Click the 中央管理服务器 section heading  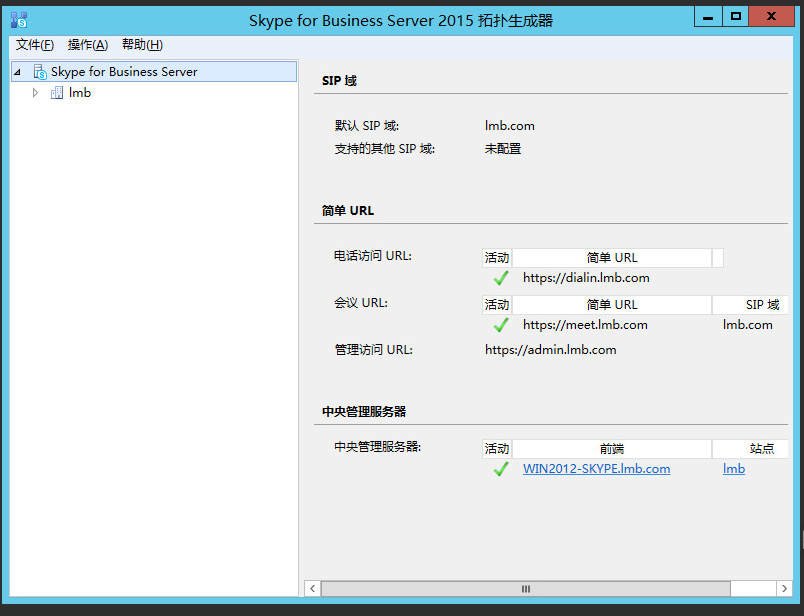point(364,412)
